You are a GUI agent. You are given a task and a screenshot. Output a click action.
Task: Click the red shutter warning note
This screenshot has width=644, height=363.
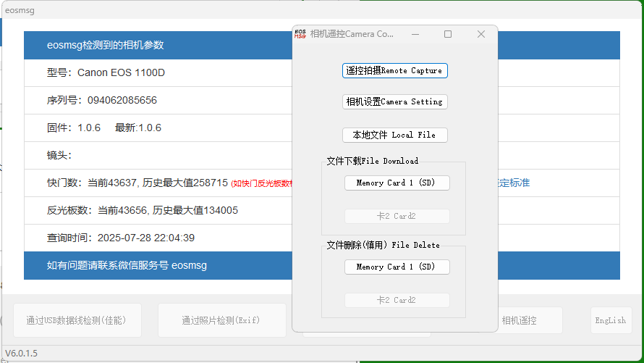(x=262, y=183)
